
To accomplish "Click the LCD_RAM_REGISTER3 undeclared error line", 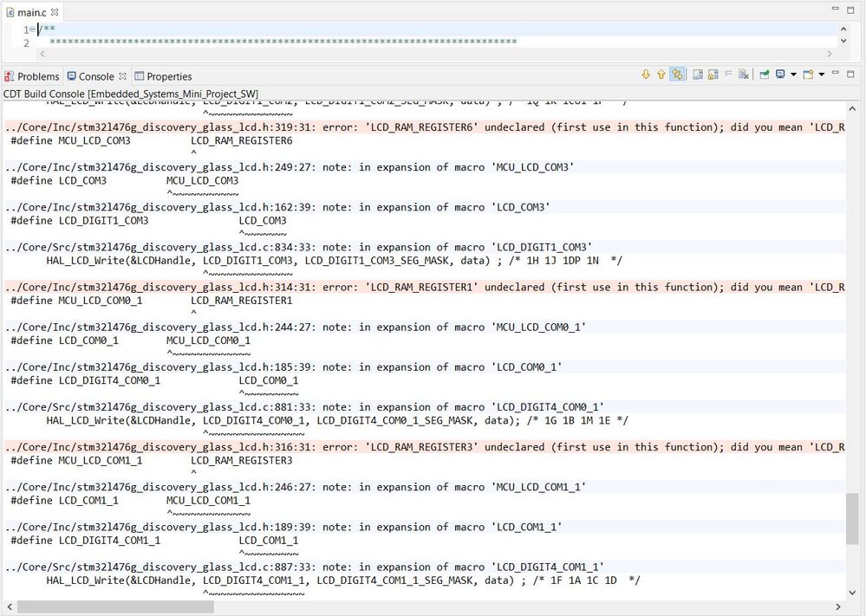I will [425, 447].
